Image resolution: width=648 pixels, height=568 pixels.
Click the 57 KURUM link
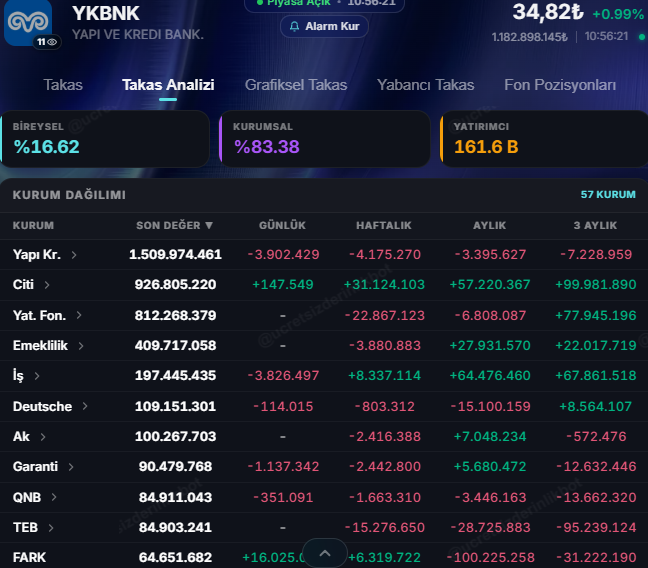click(x=608, y=194)
